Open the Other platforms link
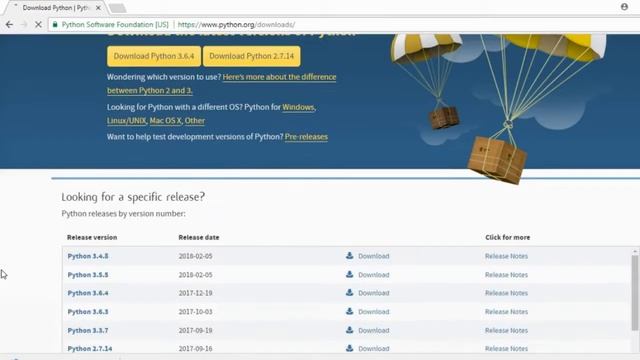The image size is (640, 360). [x=195, y=121]
